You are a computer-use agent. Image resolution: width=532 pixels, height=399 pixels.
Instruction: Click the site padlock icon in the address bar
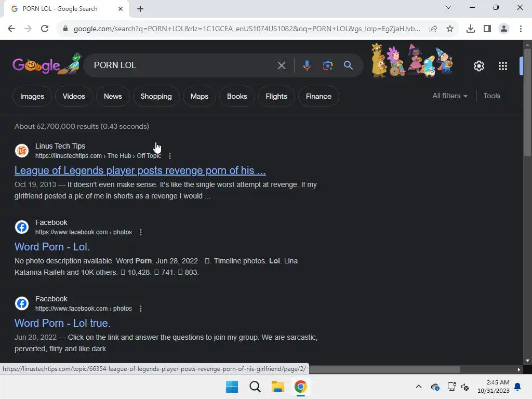click(65, 29)
